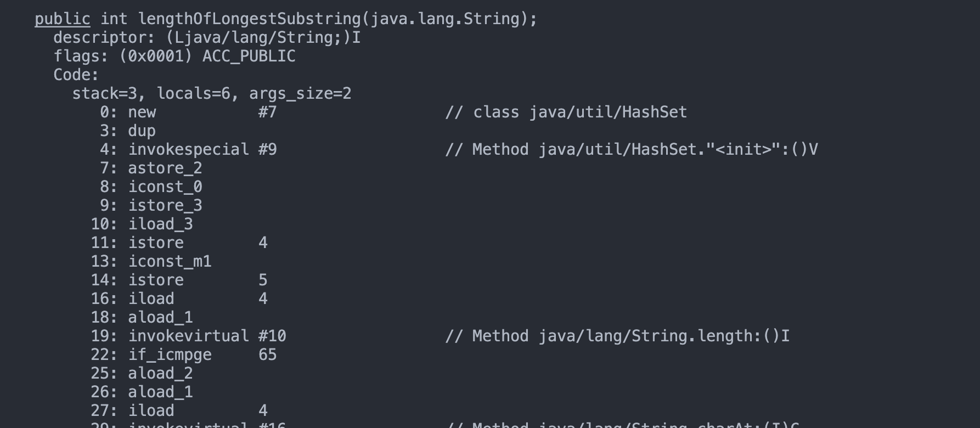
Task: Click the 'new' instruction at offset 0
Action: pyautogui.click(x=142, y=112)
